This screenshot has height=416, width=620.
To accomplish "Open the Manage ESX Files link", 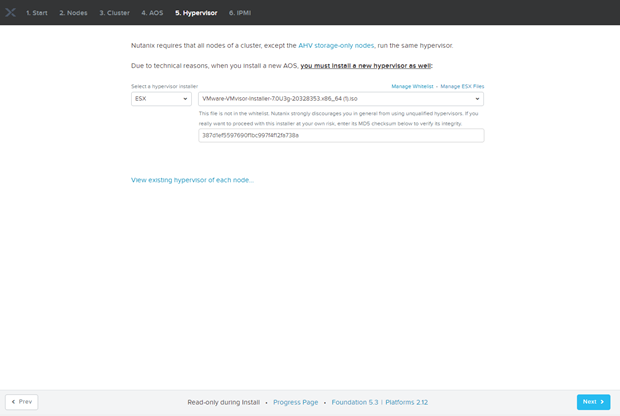I will coord(462,87).
